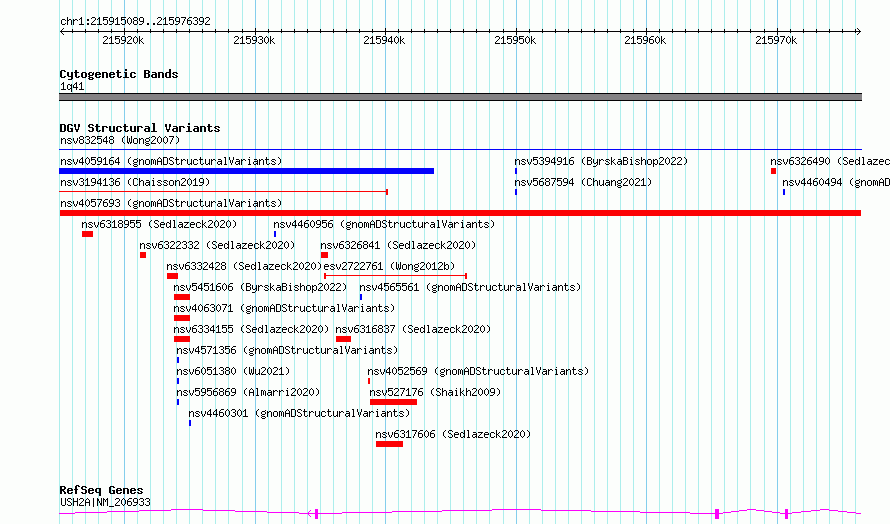The height and width of the screenshot is (524, 890).
Task: Select the blue nsv4059164 variant bar
Action: [x=246, y=171]
